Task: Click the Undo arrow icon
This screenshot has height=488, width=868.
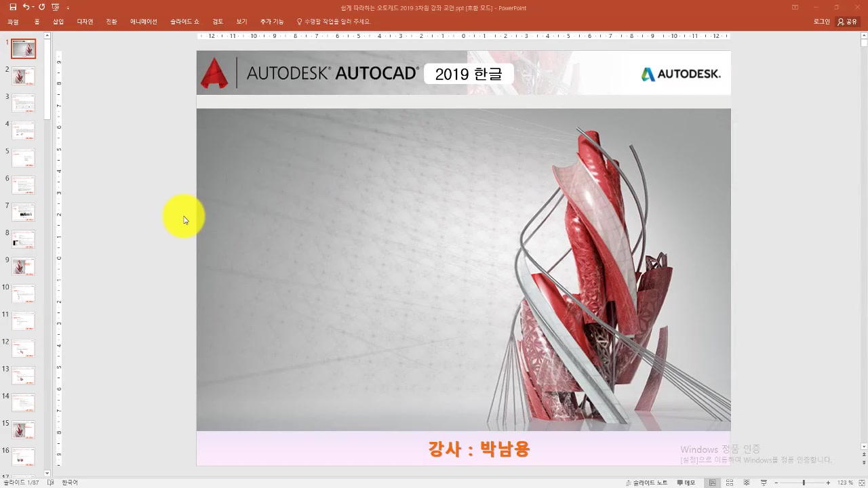Action: [x=26, y=7]
